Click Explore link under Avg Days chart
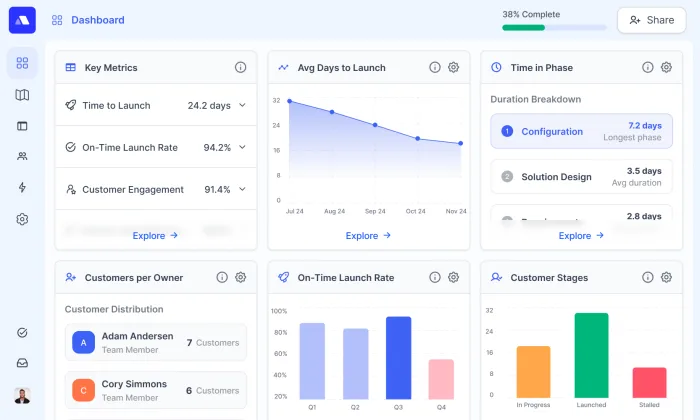700x420 pixels. click(368, 236)
